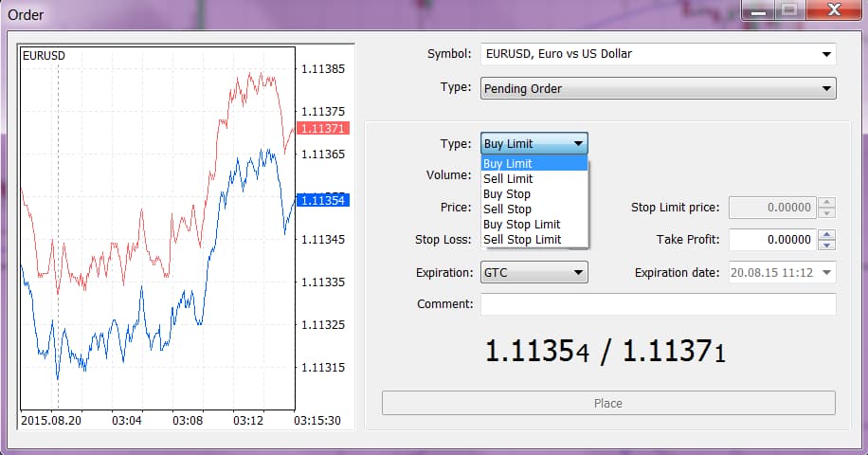The image size is (868, 455).
Task: Click the blue 1.11354 bid price label
Action: (x=323, y=200)
